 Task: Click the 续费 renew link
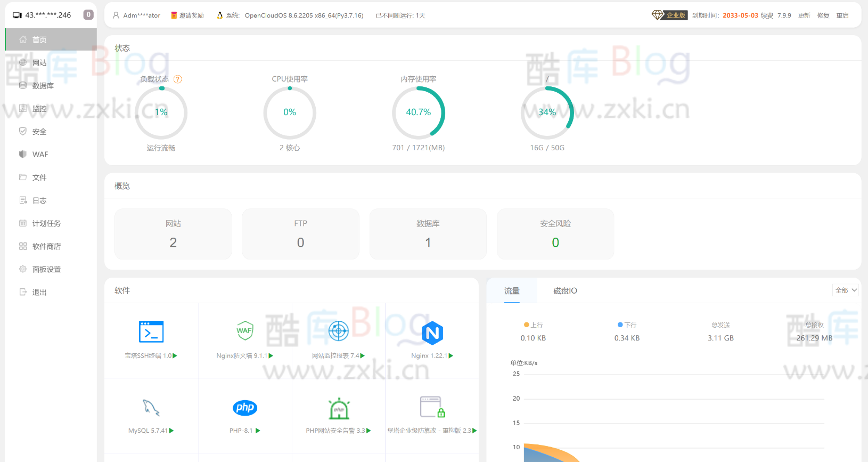(767, 15)
